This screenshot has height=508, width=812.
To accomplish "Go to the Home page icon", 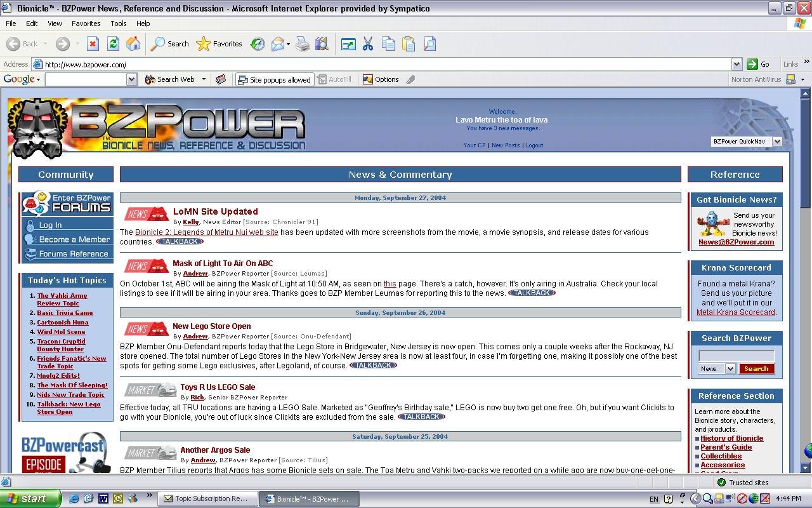I will point(133,44).
